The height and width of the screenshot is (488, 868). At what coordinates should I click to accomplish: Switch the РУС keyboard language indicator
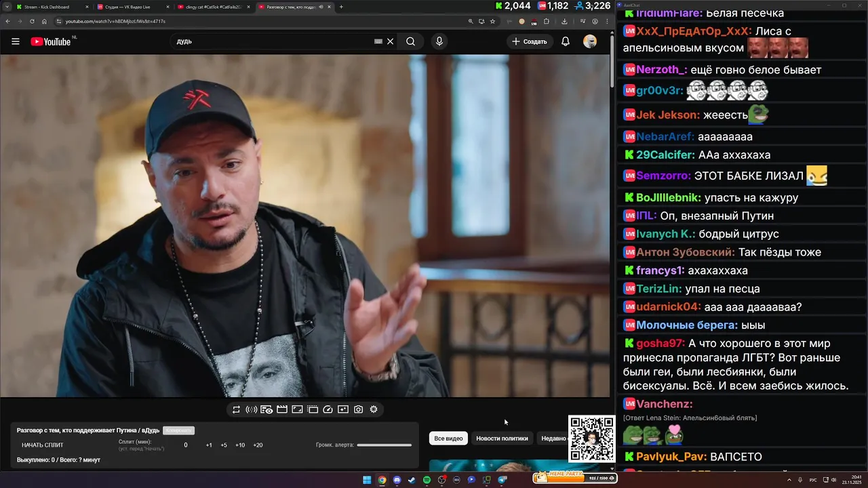point(813,480)
